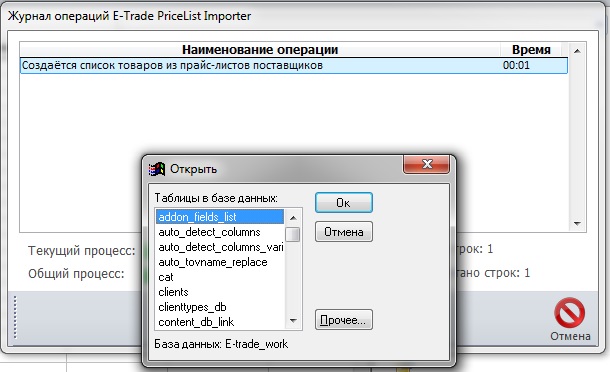Select addon_fields_list table

pos(220,217)
